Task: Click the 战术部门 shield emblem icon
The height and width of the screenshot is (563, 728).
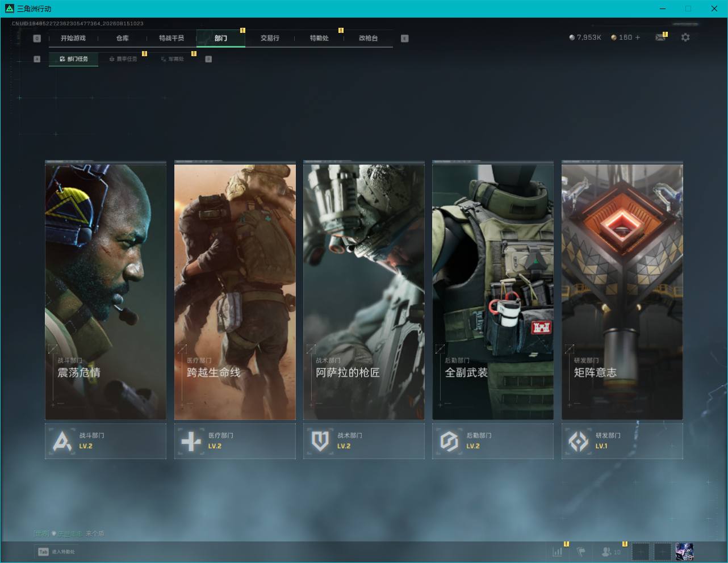Action: tap(320, 441)
